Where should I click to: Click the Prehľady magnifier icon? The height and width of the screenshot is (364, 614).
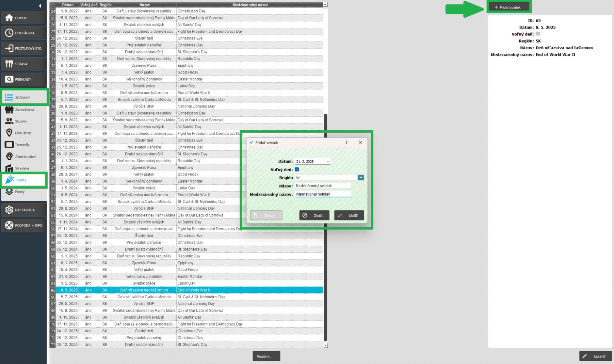point(9,79)
